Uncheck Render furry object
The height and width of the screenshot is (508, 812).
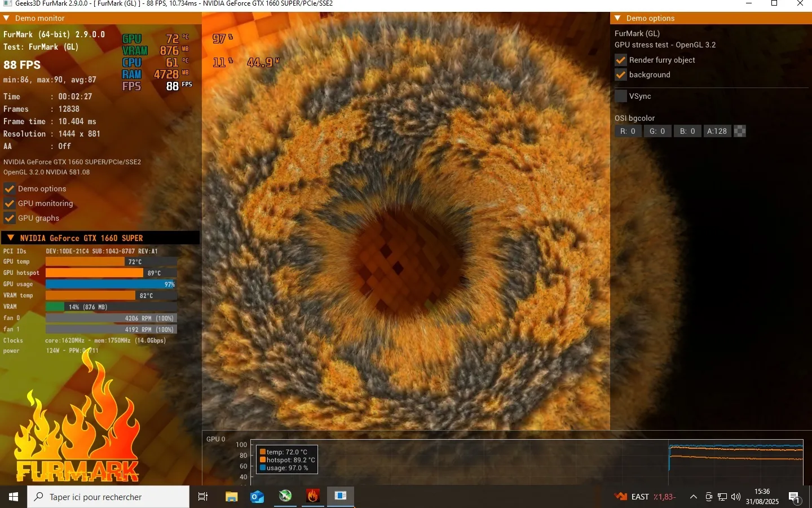click(621, 60)
